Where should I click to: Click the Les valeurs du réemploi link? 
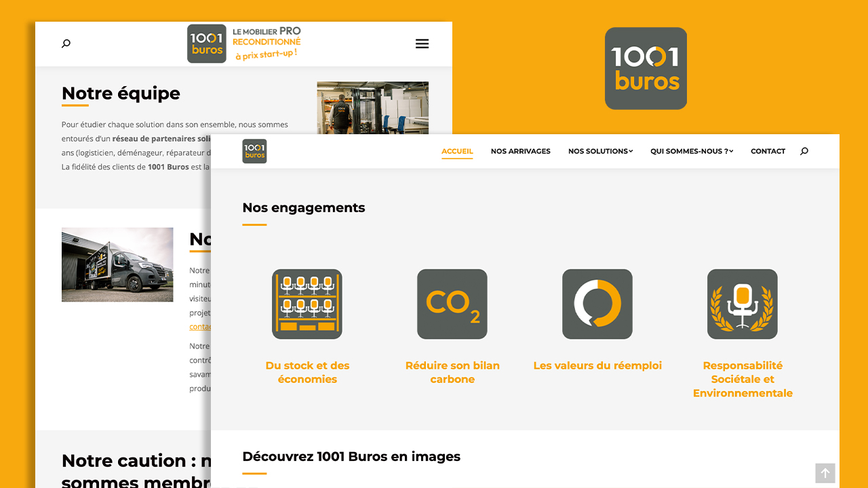point(597,365)
